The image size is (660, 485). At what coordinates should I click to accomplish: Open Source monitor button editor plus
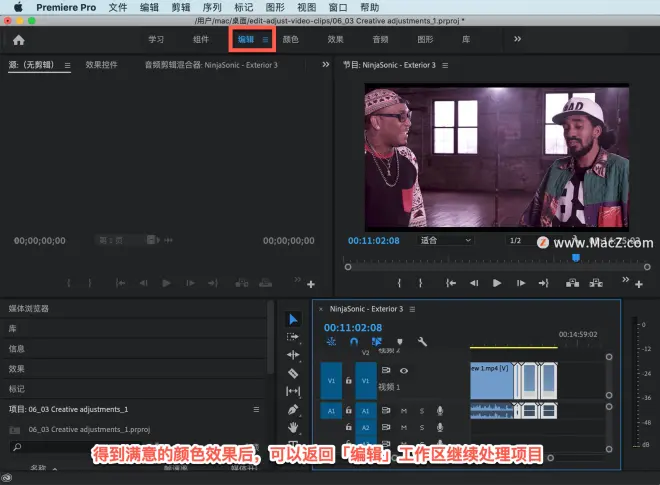[311, 284]
